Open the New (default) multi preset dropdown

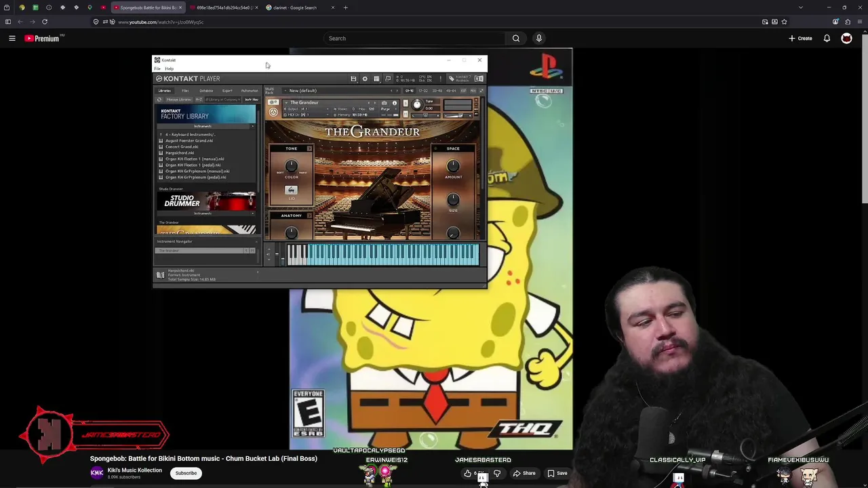[285, 91]
